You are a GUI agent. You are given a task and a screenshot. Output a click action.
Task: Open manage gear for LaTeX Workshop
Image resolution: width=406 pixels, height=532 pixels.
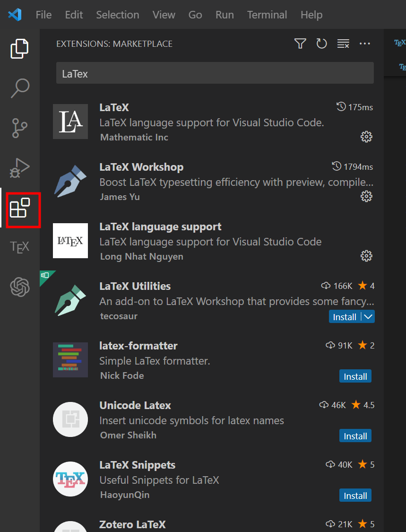tap(366, 196)
